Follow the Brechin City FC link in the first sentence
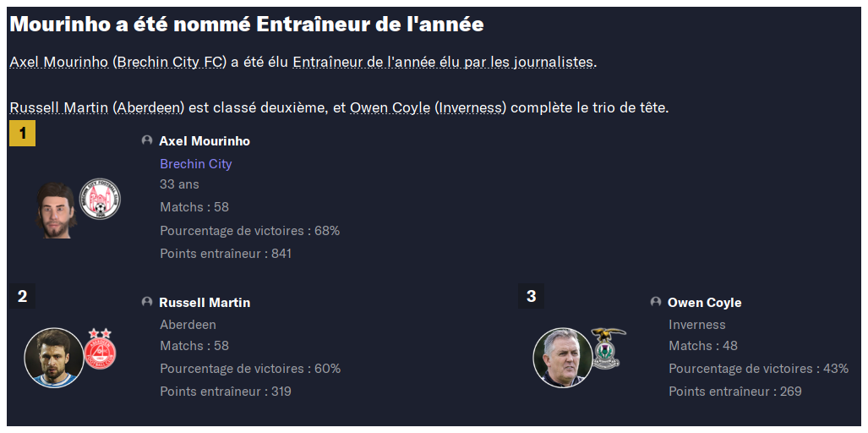Image resolution: width=868 pixels, height=433 pixels. tap(170, 62)
